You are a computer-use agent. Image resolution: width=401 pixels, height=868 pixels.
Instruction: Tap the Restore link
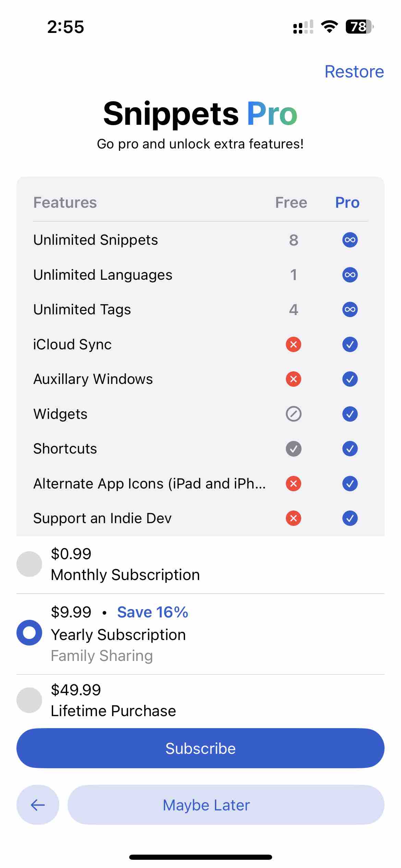pyautogui.click(x=354, y=72)
